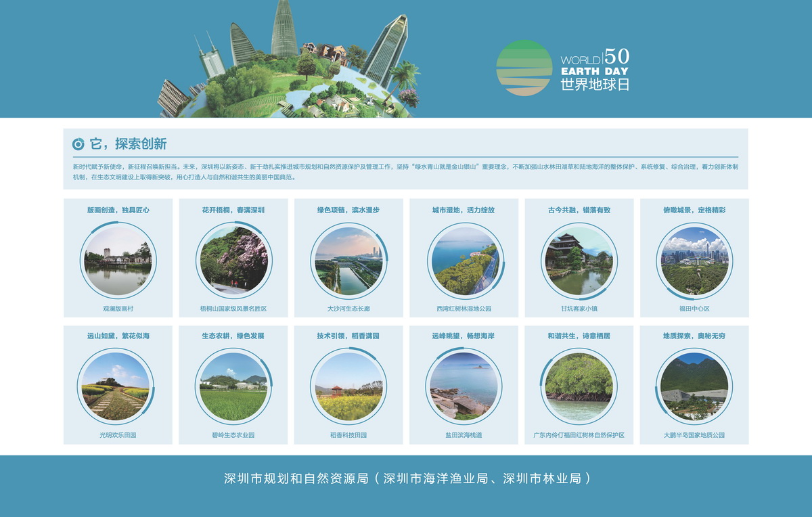Click the circular icon beside 它，探索创新
The width and height of the screenshot is (812, 517).
coord(78,144)
